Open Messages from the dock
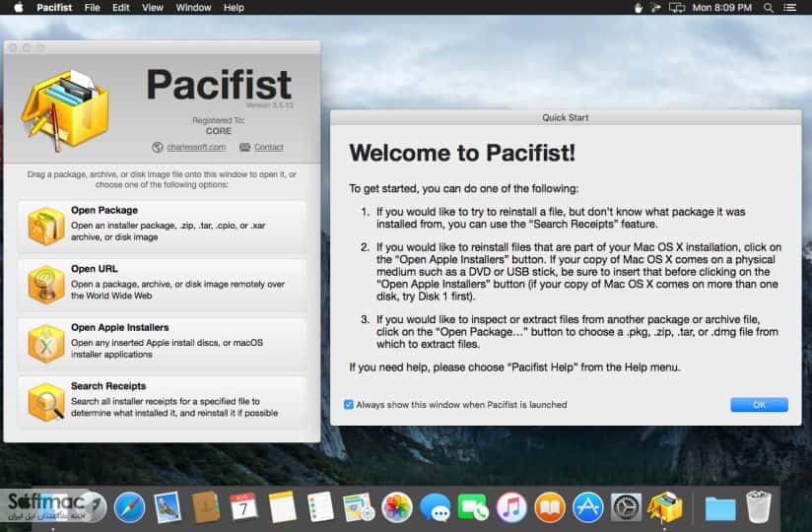The width and height of the screenshot is (812, 532). point(435,507)
